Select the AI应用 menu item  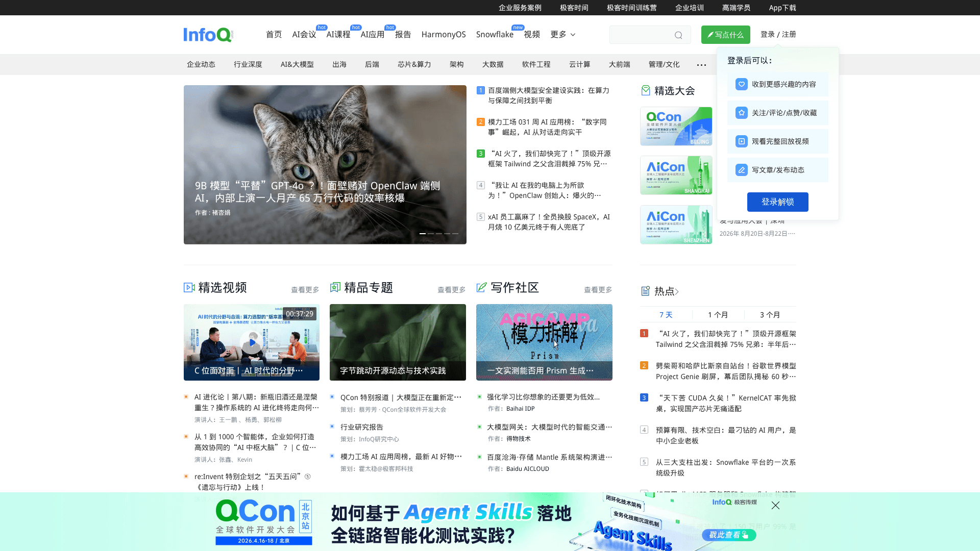(x=372, y=34)
